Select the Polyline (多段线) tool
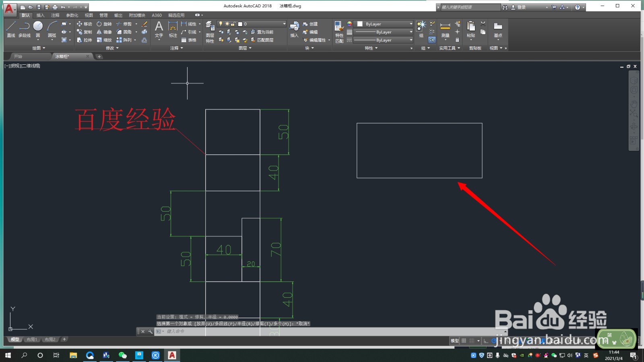The image size is (644, 362). [x=24, y=29]
